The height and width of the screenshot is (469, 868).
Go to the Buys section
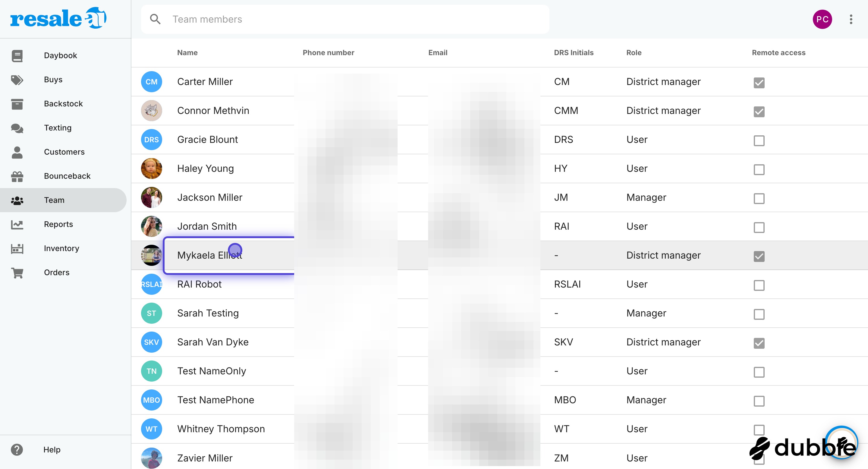click(63, 80)
